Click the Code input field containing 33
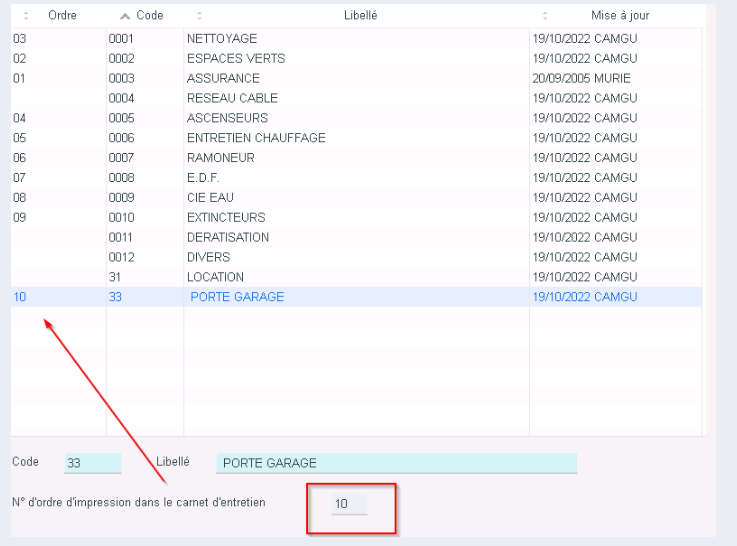The image size is (737, 546). pyautogui.click(x=91, y=464)
